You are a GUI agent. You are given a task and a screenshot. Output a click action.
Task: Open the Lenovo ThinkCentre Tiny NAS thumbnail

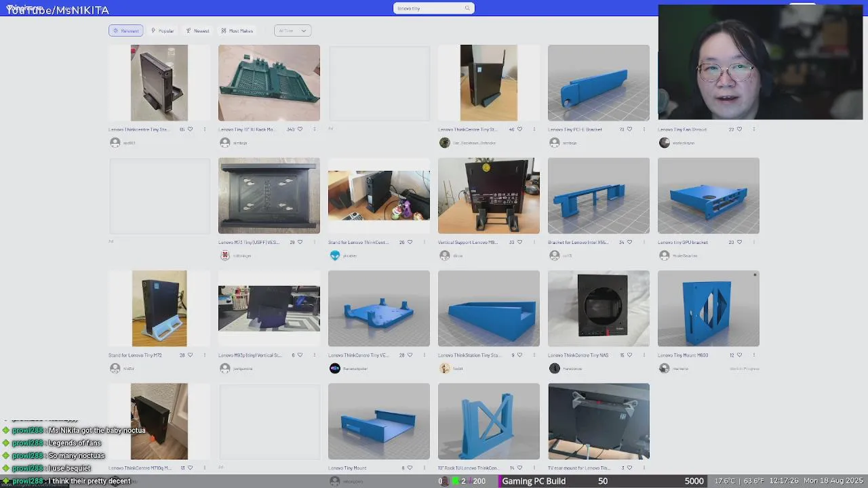[x=599, y=308]
